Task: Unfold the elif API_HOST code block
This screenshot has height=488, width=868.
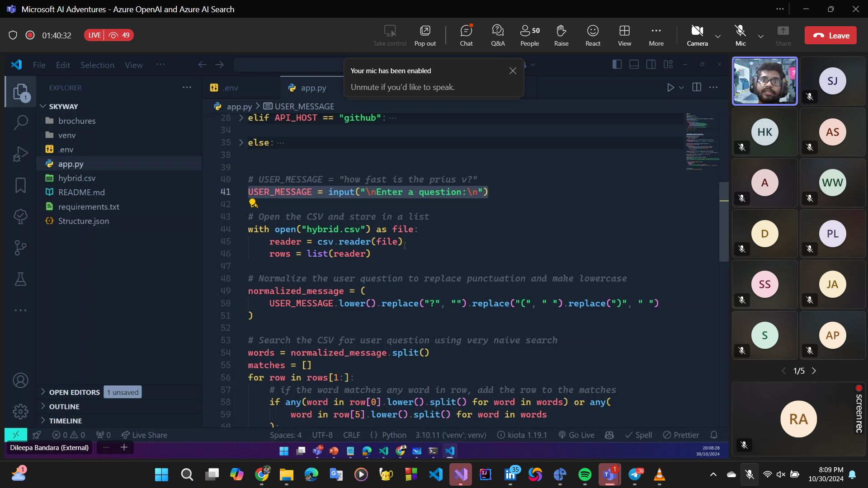Action: [x=241, y=118]
